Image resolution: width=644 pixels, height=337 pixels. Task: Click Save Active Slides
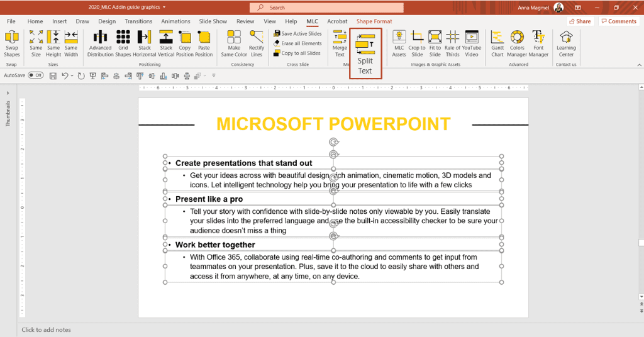(297, 34)
